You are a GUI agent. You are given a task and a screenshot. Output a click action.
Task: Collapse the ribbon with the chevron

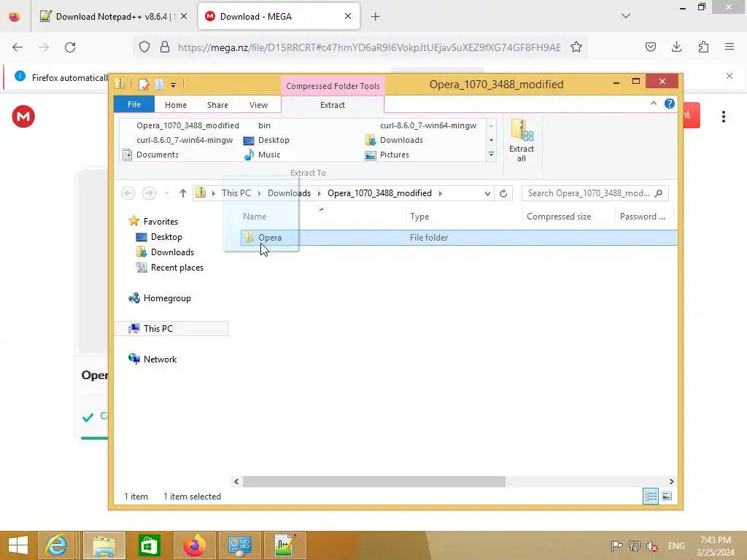click(x=653, y=104)
